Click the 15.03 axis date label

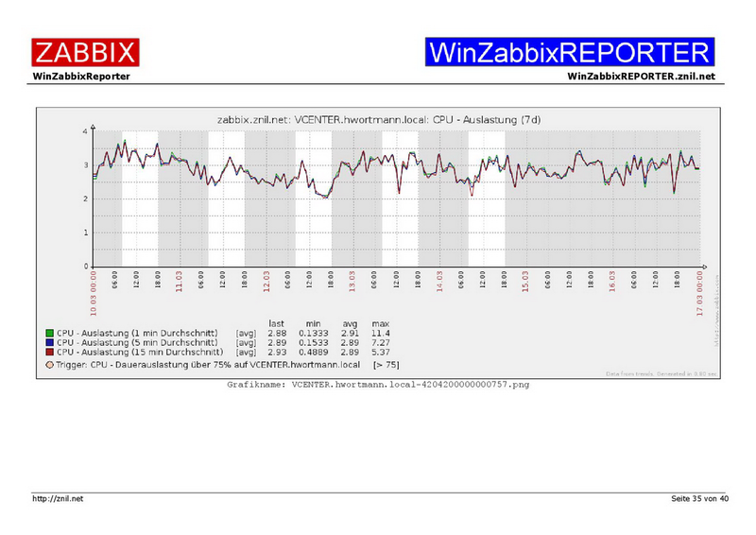pyautogui.click(x=525, y=282)
